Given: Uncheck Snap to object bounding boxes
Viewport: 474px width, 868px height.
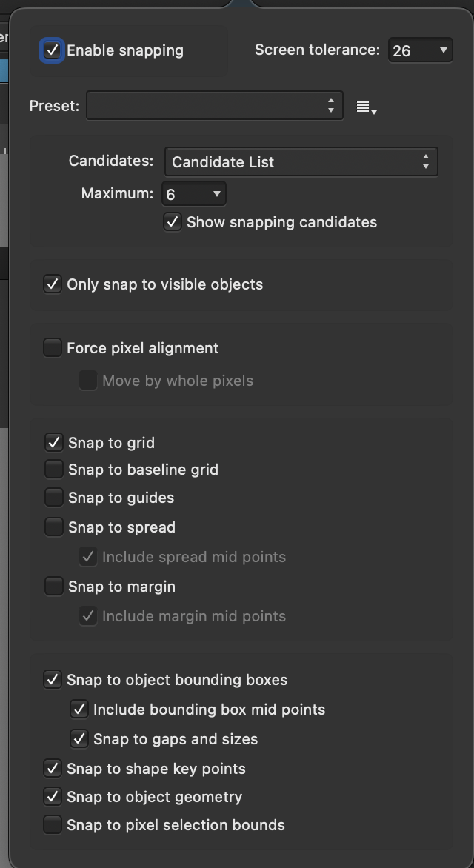Looking at the screenshot, I should coord(53,679).
